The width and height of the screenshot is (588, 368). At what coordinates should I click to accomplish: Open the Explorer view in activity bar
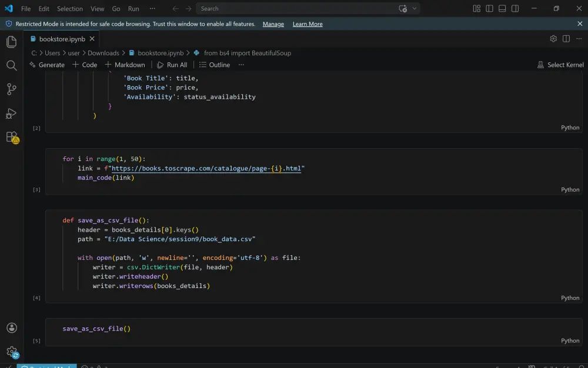(x=12, y=42)
